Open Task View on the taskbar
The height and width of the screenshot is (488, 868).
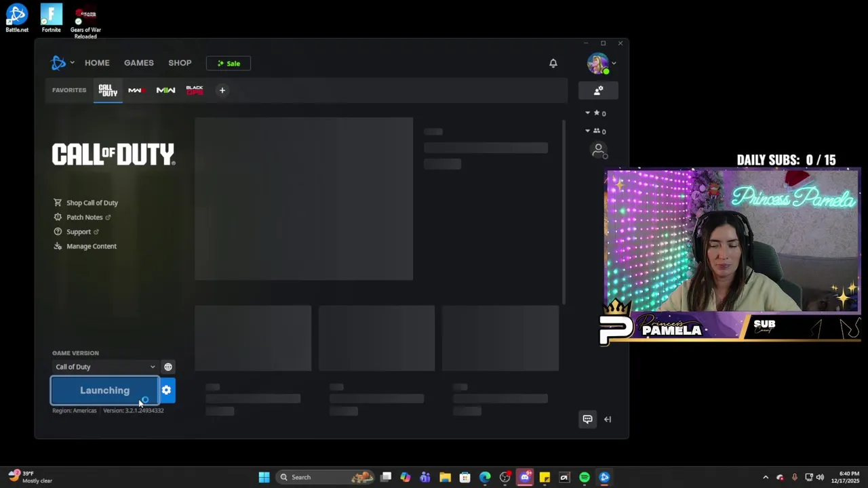click(x=386, y=477)
